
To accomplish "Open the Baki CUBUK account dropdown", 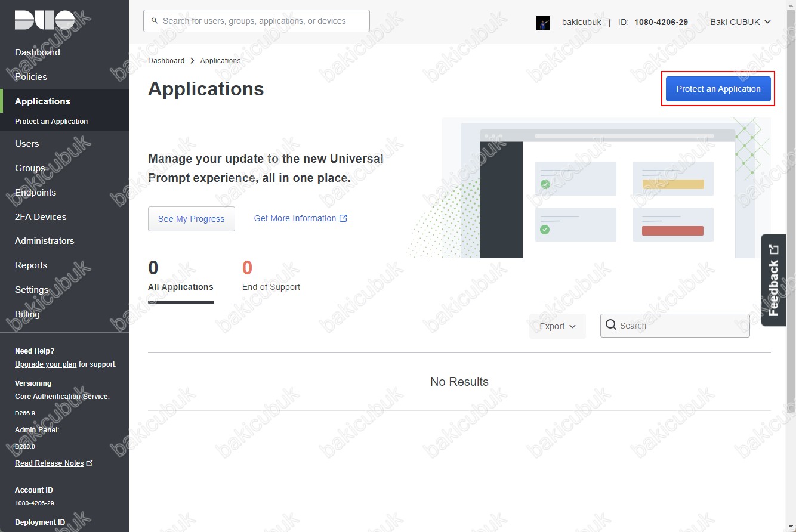I will (x=741, y=22).
